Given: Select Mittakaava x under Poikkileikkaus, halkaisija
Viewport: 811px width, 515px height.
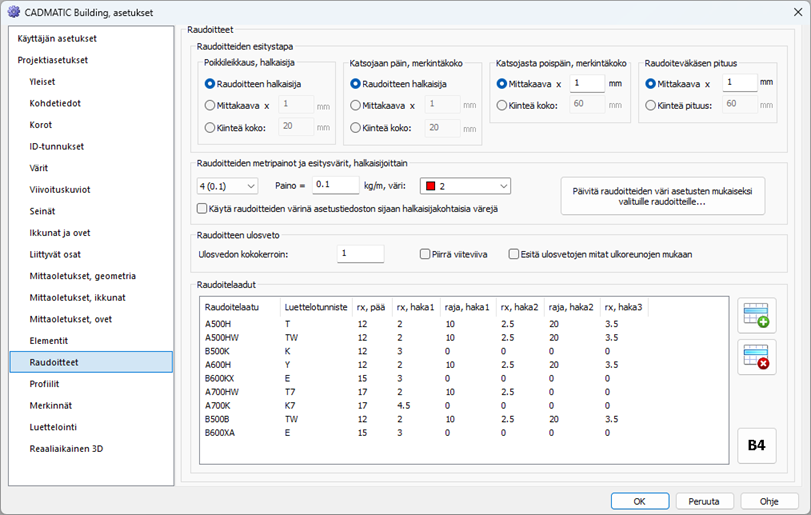Looking at the screenshot, I should [237, 105].
